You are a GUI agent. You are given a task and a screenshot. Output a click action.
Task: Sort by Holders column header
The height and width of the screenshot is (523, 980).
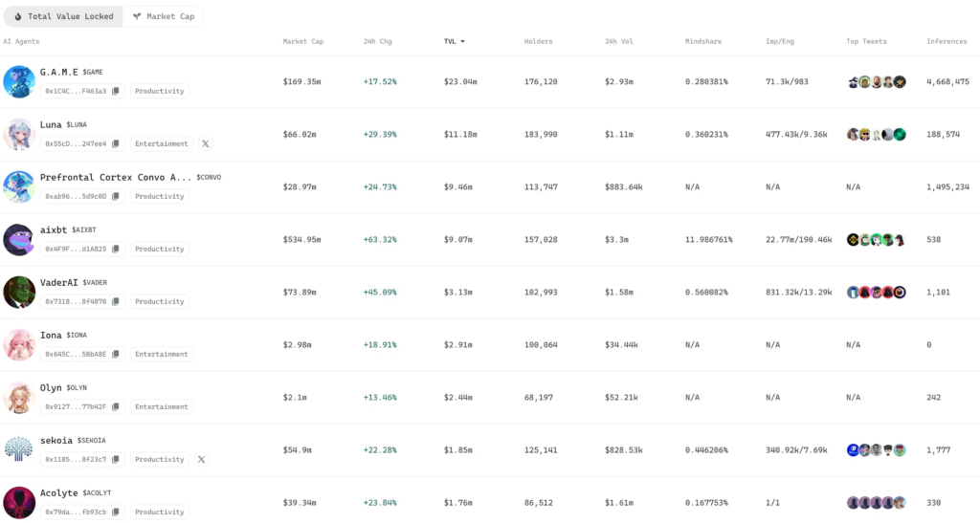coord(538,41)
